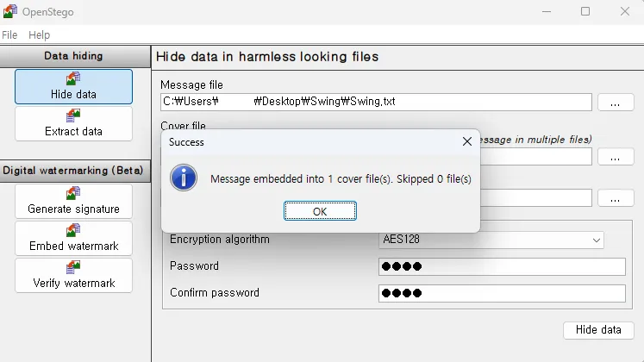Viewport: 644px width, 362px height.
Task: Open the Help menu
Action: click(39, 34)
